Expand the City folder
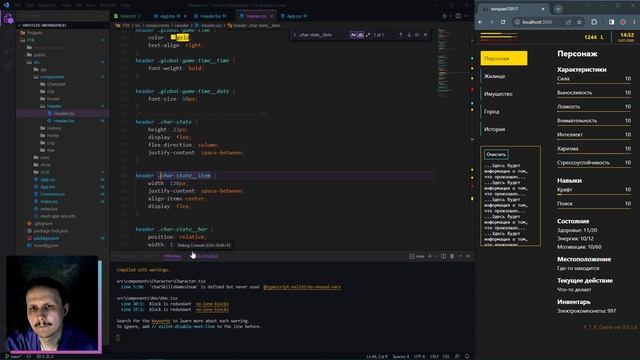The width and height of the screenshot is (640, 360). 51,91
